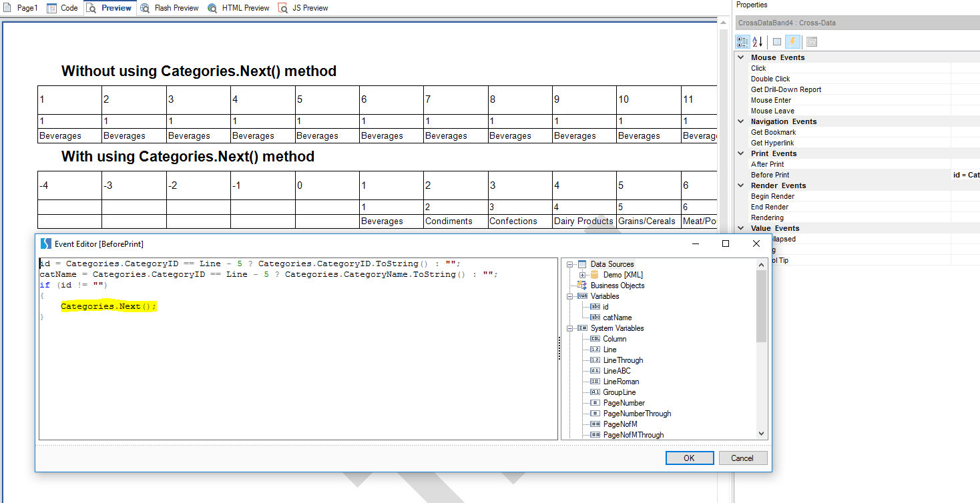Collapse the System Variables tree node

tap(571, 328)
